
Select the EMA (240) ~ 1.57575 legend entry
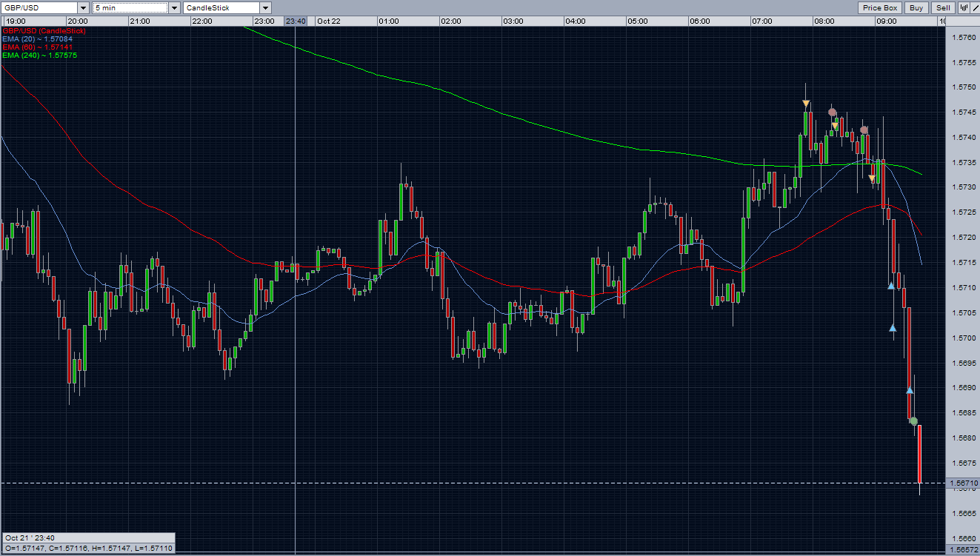tap(39, 56)
